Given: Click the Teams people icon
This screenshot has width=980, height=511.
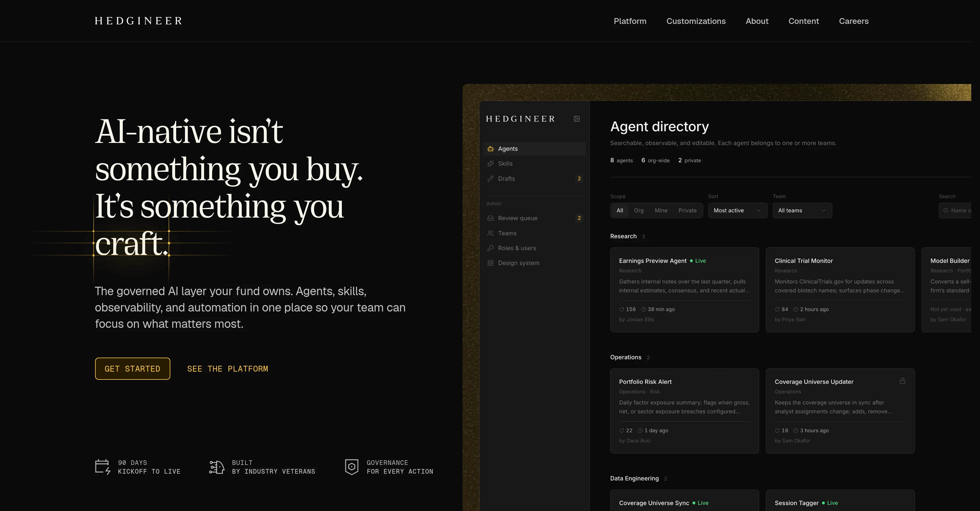Looking at the screenshot, I should click(x=490, y=233).
